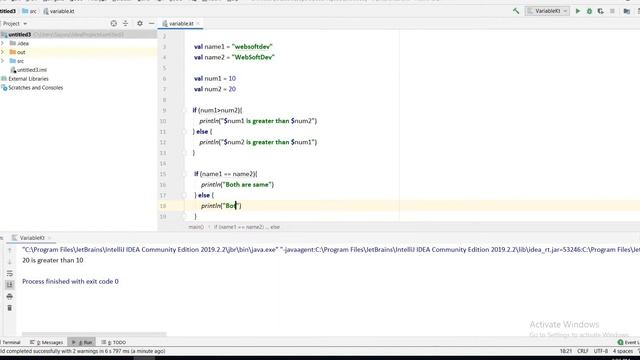Click the value 20 on line 7
Image resolution: width=640 pixels, height=360 pixels.
pyautogui.click(x=232, y=89)
